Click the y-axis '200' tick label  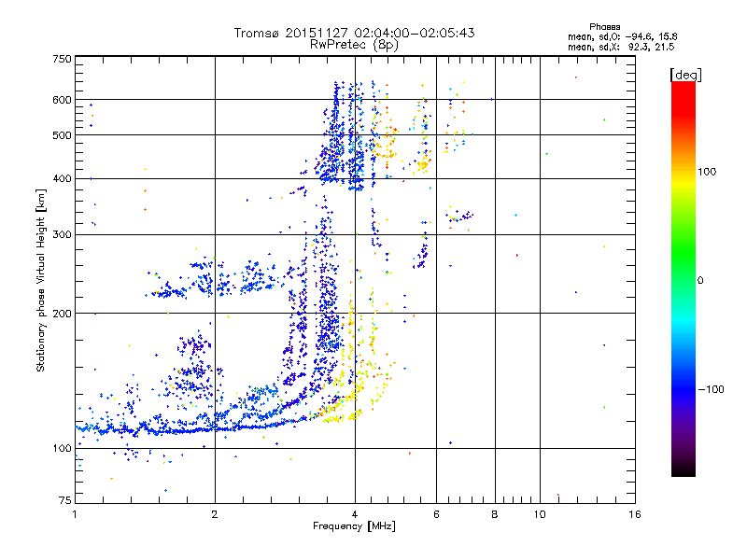tap(62, 314)
